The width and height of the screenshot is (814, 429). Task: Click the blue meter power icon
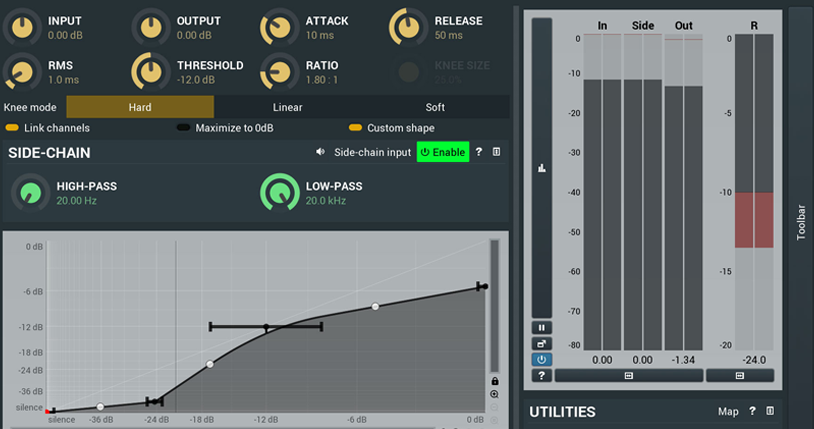coord(541,359)
